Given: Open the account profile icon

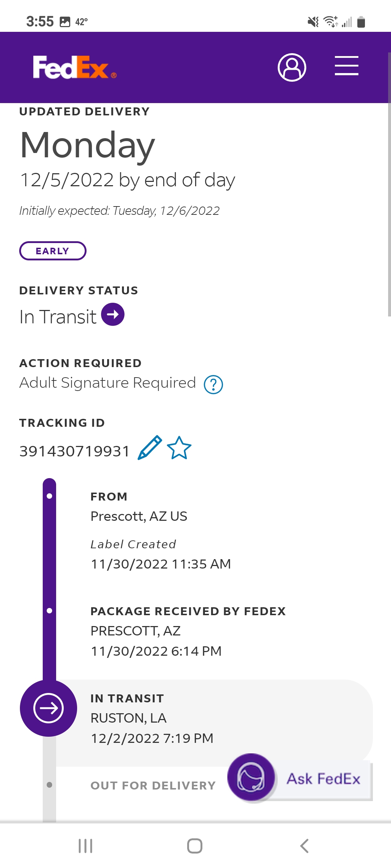Looking at the screenshot, I should coord(292,67).
